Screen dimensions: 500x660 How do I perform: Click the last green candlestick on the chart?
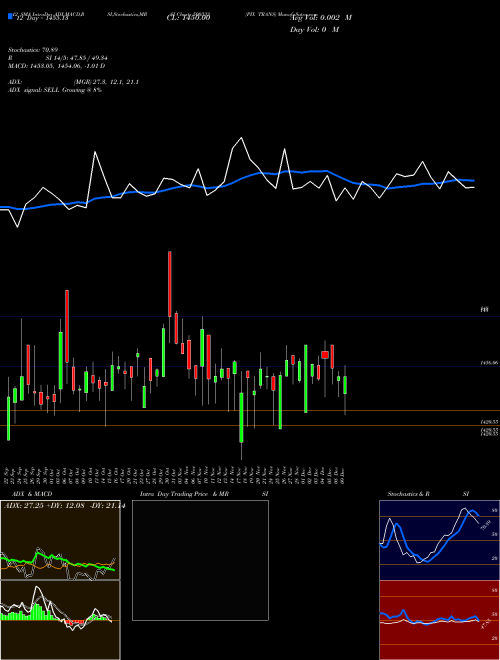[x=345, y=385]
